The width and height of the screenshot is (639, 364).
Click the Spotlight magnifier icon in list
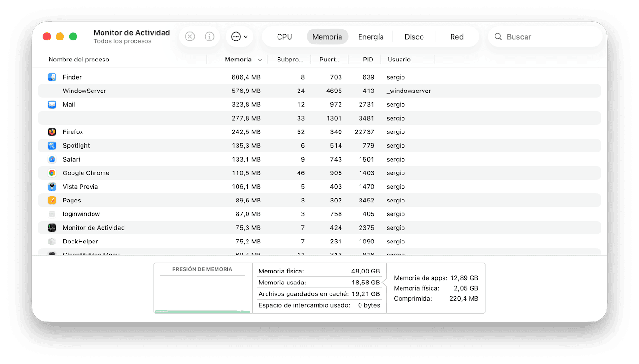52,146
